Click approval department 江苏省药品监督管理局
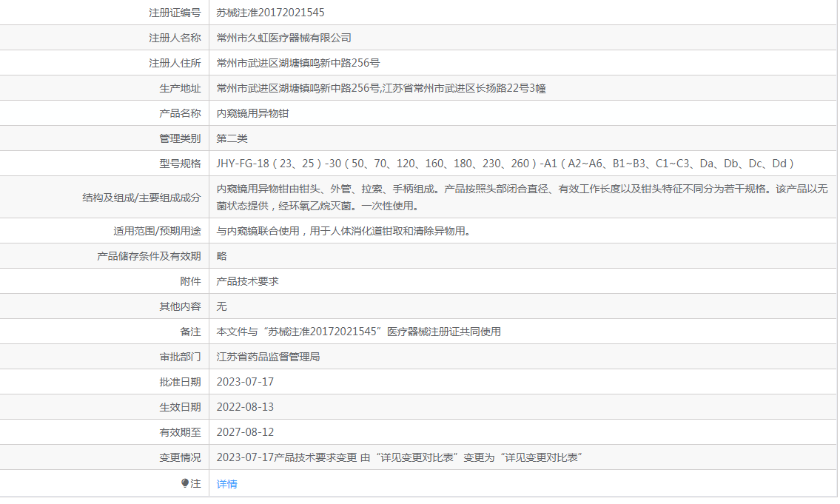This screenshot has height=504, width=840. (x=268, y=357)
